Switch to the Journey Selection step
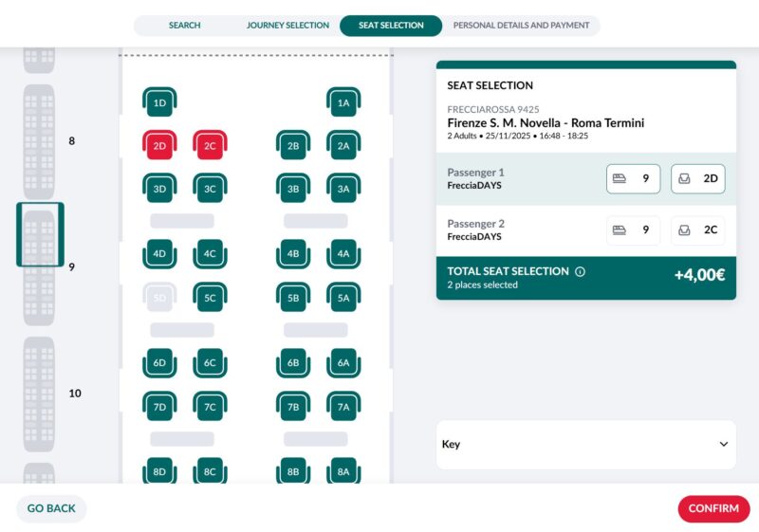The height and width of the screenshot is (532, 759). (287, 26)
